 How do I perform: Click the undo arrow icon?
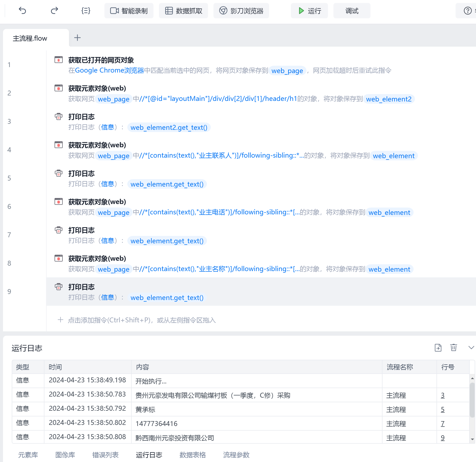[22, 11]
